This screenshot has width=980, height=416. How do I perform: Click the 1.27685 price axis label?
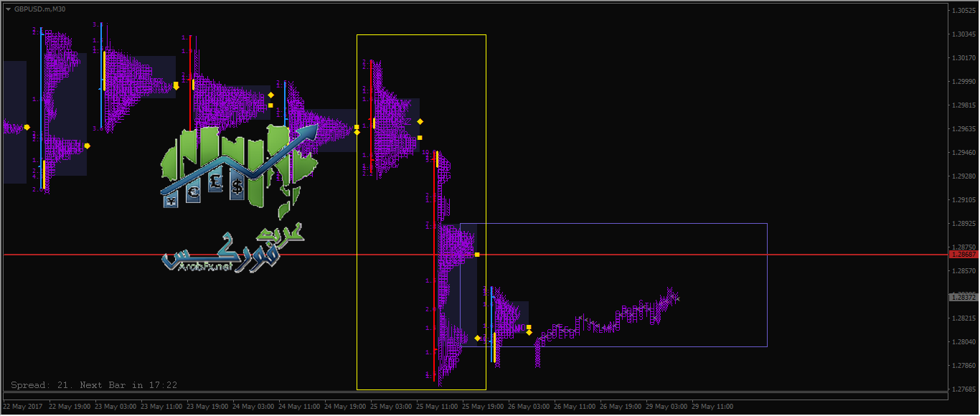[963, 389]
